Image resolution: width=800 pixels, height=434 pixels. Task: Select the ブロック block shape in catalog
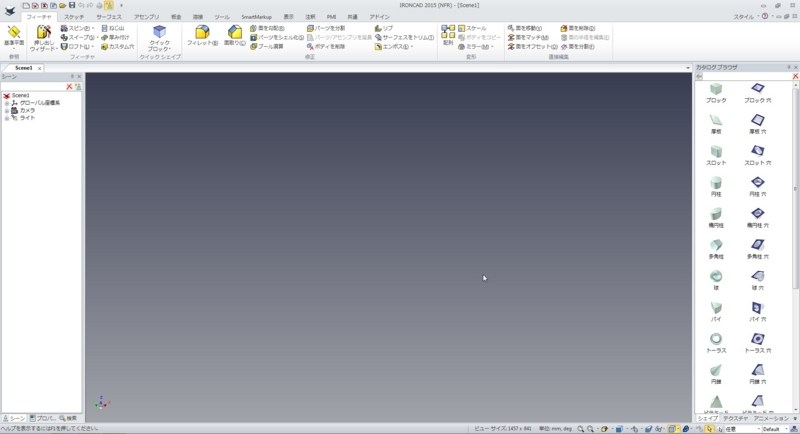tap(716, 93)
